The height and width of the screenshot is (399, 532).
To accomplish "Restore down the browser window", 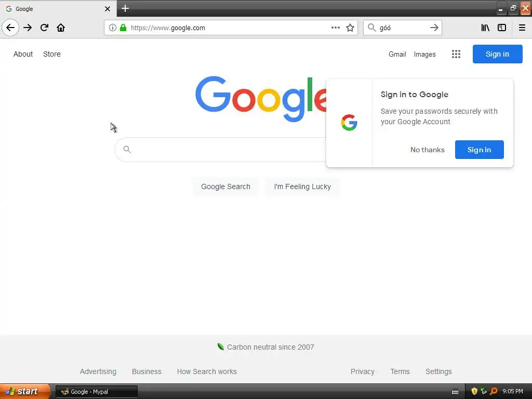I will [513, 8].
